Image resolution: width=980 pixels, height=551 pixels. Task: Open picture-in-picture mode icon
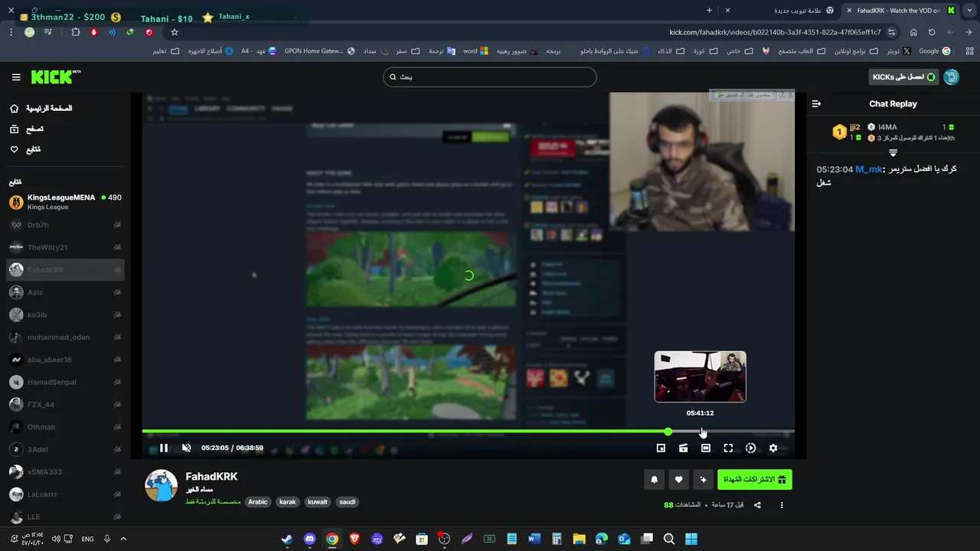point(661,448)
